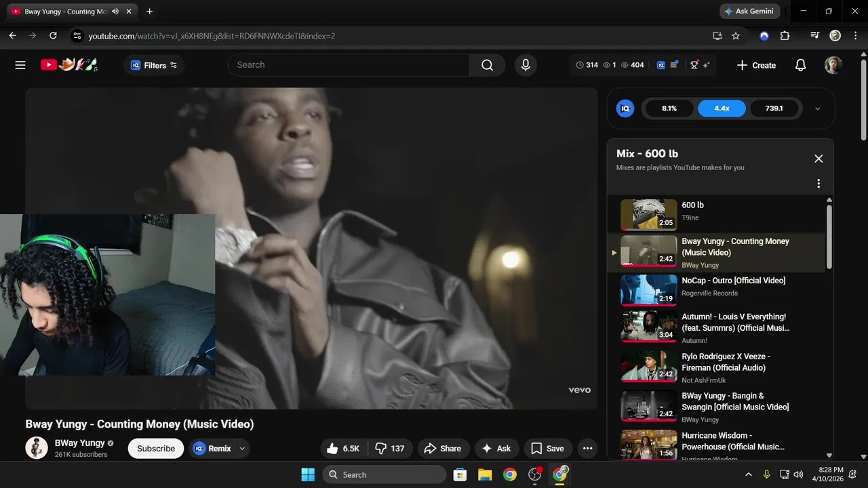Open the BWay Yungy channel avatar
The image size is (868, 488).
point(37,448)
